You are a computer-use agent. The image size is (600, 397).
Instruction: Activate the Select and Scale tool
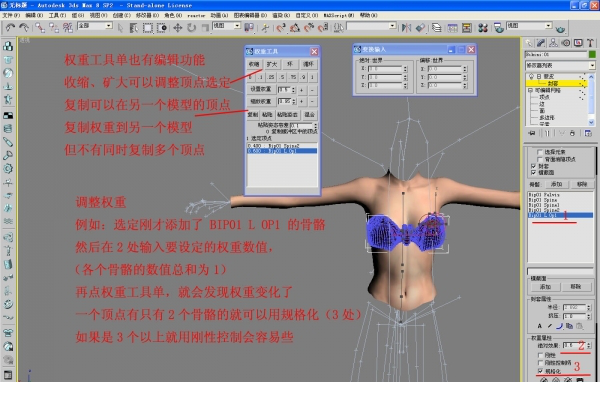tap(205, 28)
